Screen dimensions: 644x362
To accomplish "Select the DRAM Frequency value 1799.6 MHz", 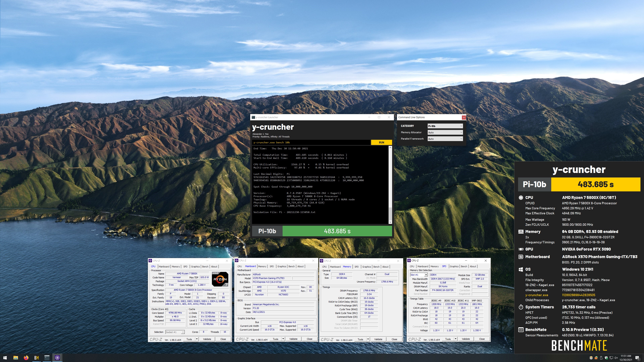I will click(369, 291).
